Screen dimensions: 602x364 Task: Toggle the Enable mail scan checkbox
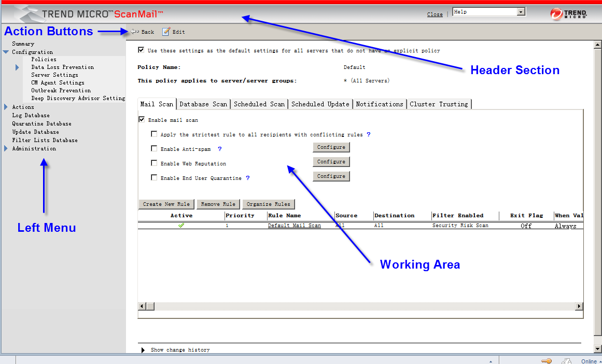coord(142,120)
